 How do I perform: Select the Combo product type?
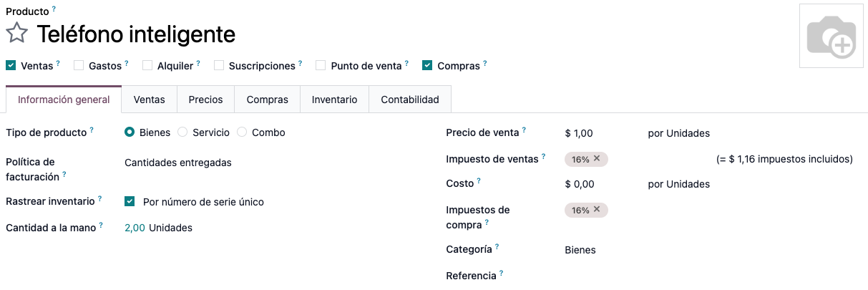coord(242,132)
